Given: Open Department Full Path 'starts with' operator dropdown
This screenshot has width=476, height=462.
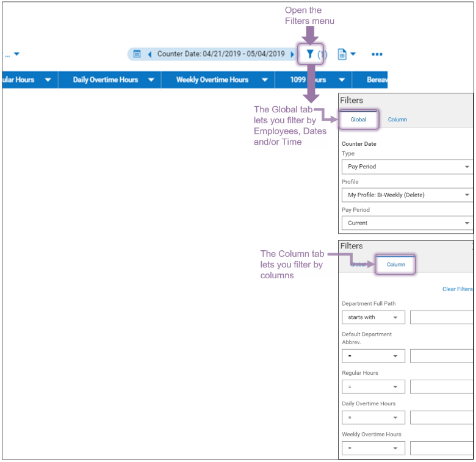Looking at the screenshot, I should point(373,317).
